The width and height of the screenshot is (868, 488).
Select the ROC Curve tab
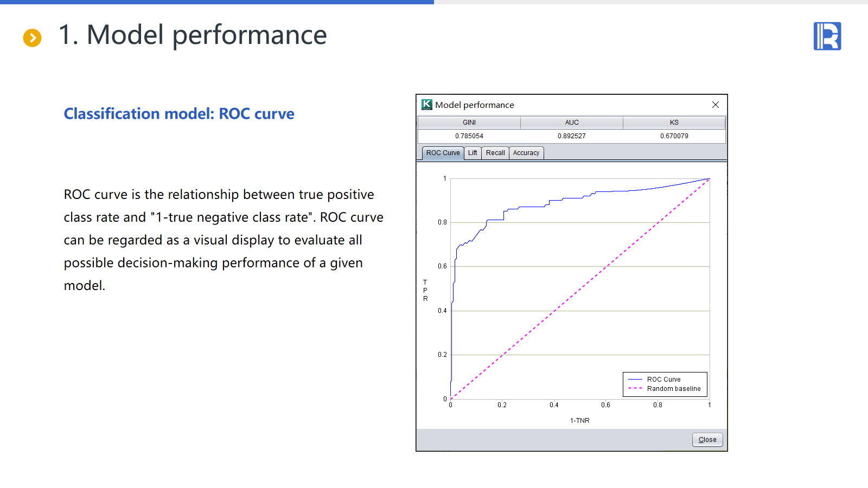(x=443, y=153)
